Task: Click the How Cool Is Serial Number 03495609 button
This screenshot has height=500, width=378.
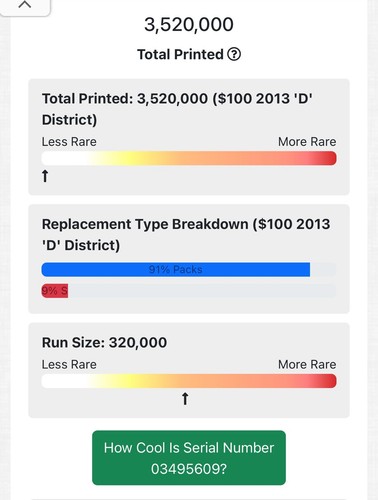Action: coord(189,458)
